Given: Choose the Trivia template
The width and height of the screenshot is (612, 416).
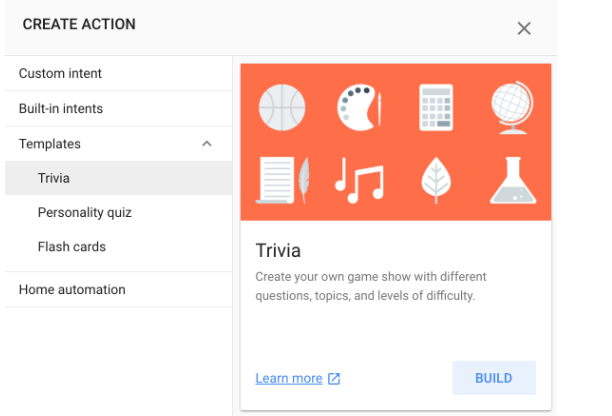Looking at the screenshot, I should pyautogui.click(x=54, y=178).
